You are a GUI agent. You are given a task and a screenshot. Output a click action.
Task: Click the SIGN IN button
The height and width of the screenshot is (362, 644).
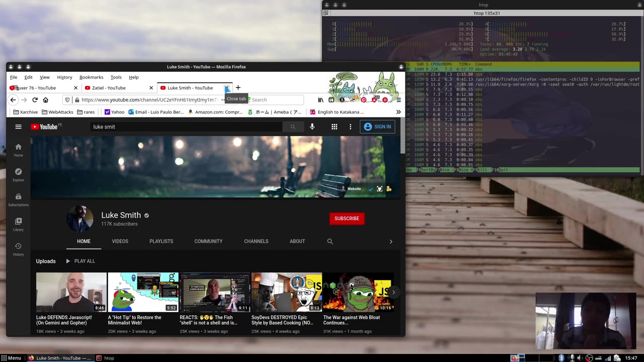(377, 127)
